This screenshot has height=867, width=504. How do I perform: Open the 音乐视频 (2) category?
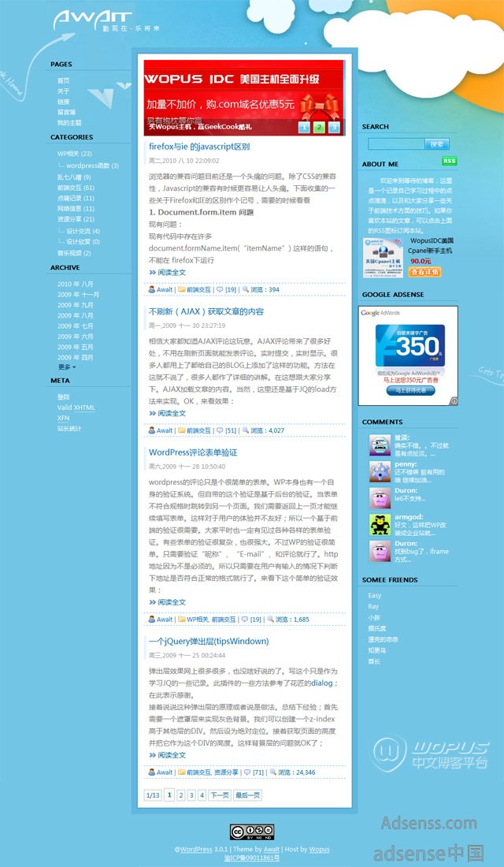[74, 253]
